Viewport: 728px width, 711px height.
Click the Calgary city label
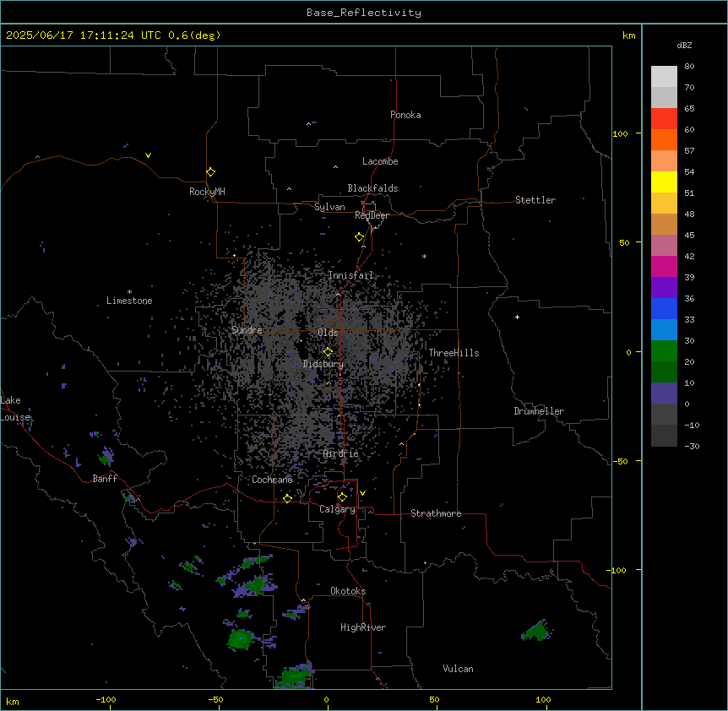[337, 509]
